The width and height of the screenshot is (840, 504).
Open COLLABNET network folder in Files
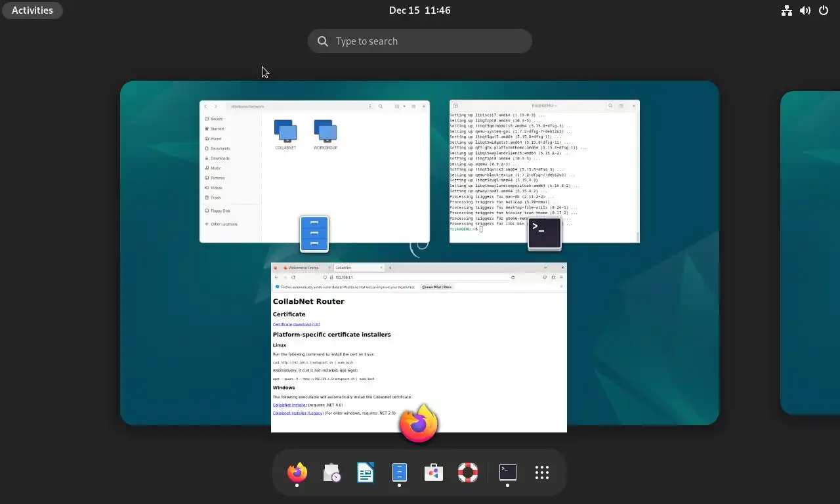pyautogui.click(x=285, y=135)
